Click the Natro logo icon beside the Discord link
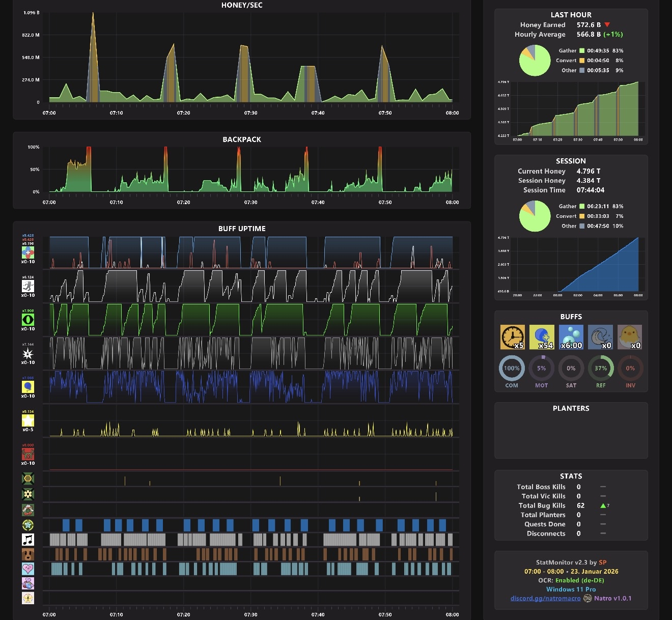Viewport: 672px width, 620px height. click(x=587, y=599)
